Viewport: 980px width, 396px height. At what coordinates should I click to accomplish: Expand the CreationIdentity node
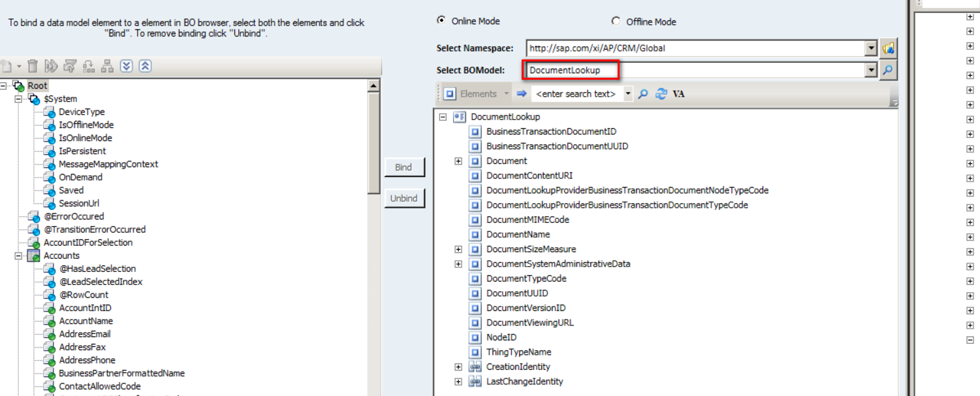[458, 367]
